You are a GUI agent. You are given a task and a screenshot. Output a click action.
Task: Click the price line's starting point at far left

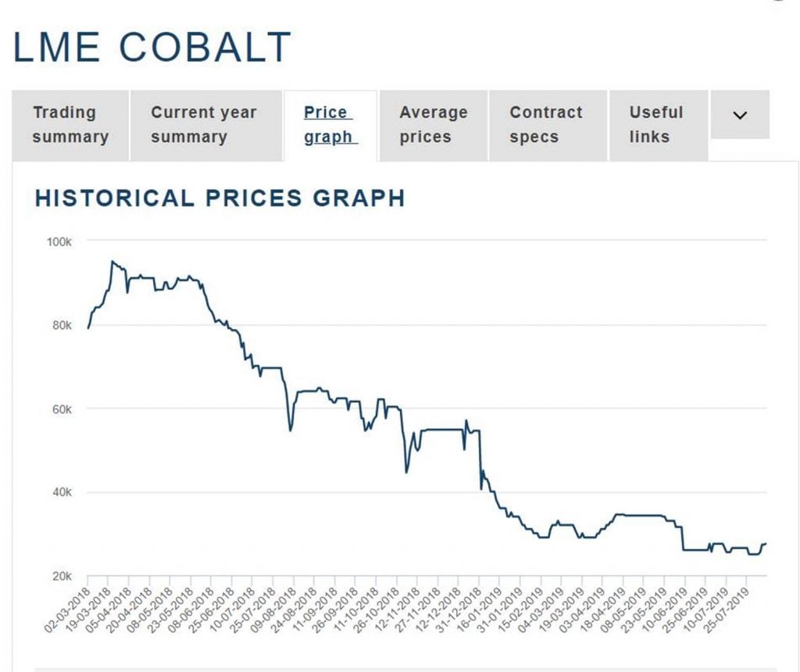point(87,327)
